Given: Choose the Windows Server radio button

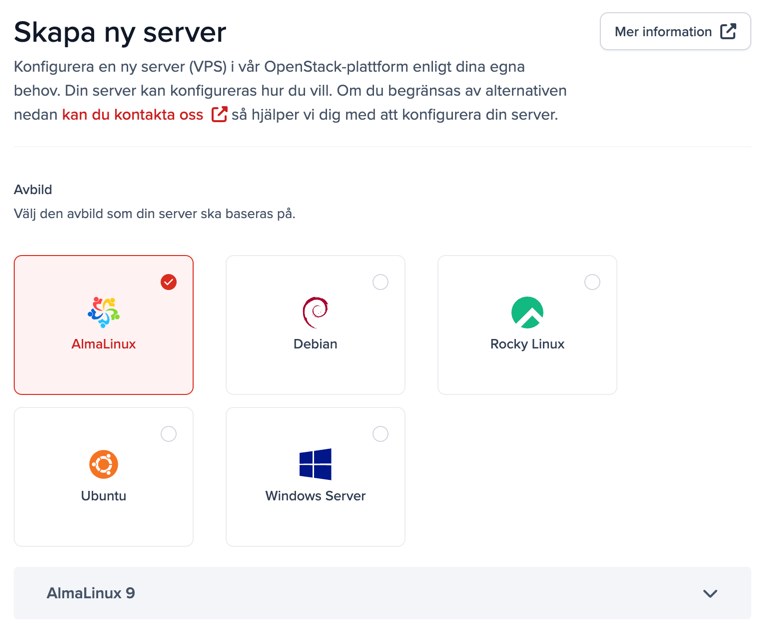Looking at the screenshot, I should click(x=380, y=434).
